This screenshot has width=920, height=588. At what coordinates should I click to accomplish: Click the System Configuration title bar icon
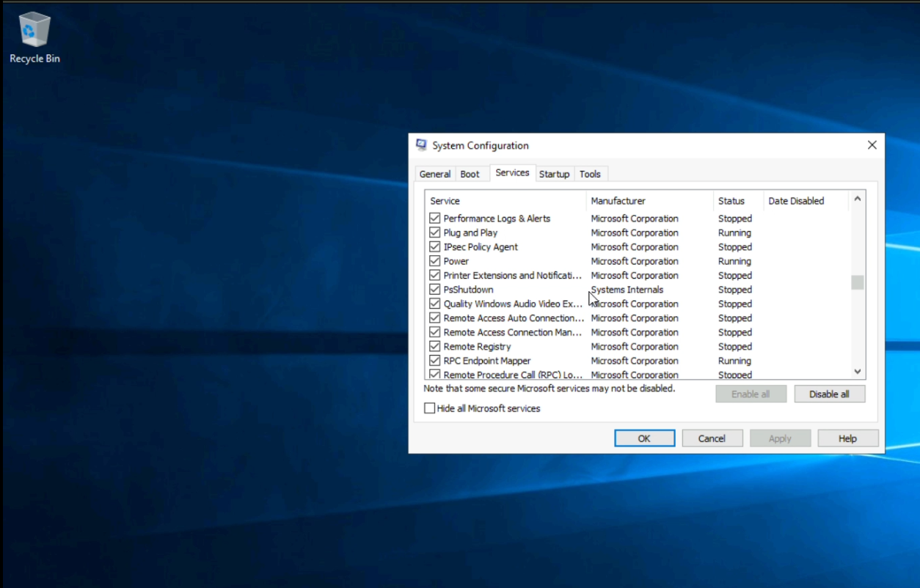(x=421, y=145)
